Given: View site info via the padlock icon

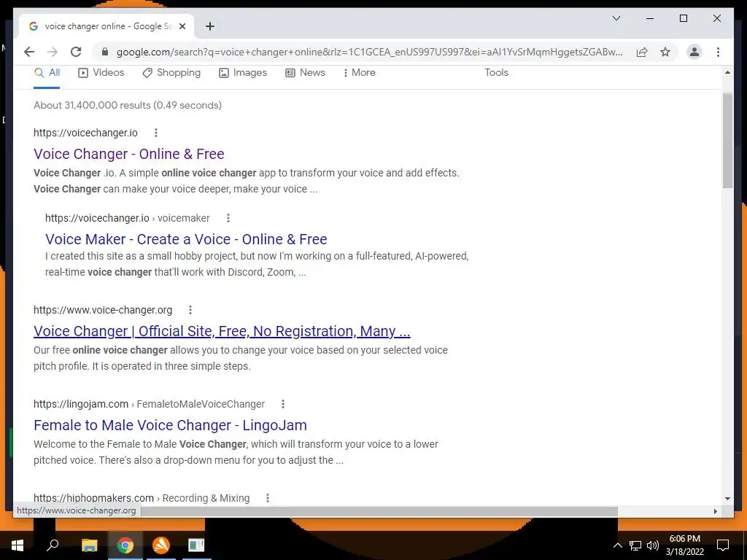Looking at the screenshot, I should [x=105, y=52].
